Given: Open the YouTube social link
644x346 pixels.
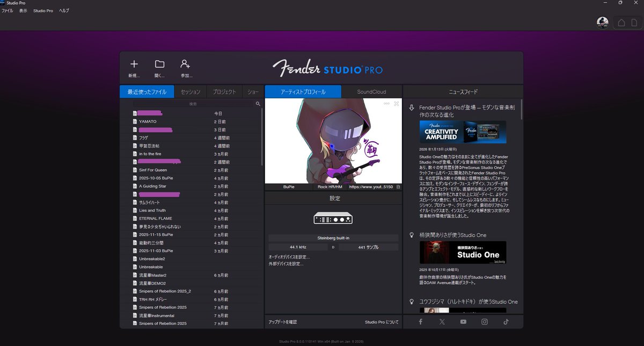Looking at the screenshot, I should [463, 322].
